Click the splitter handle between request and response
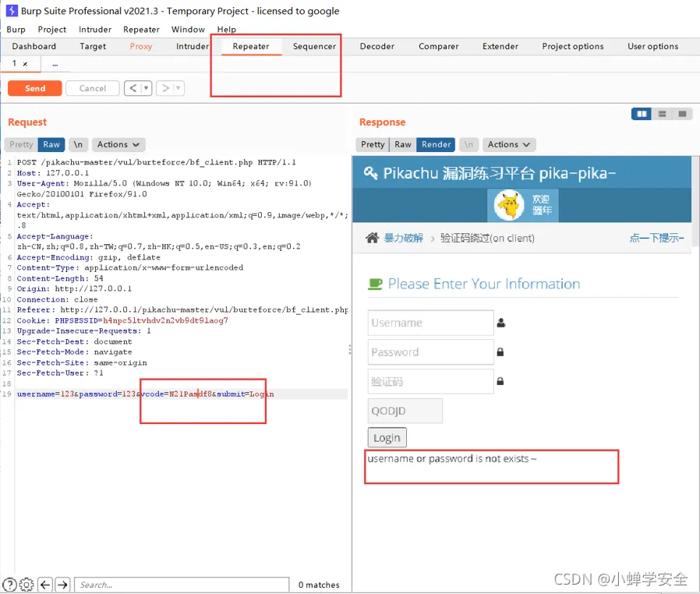This screenshot has width=700, height=594. 349,349
